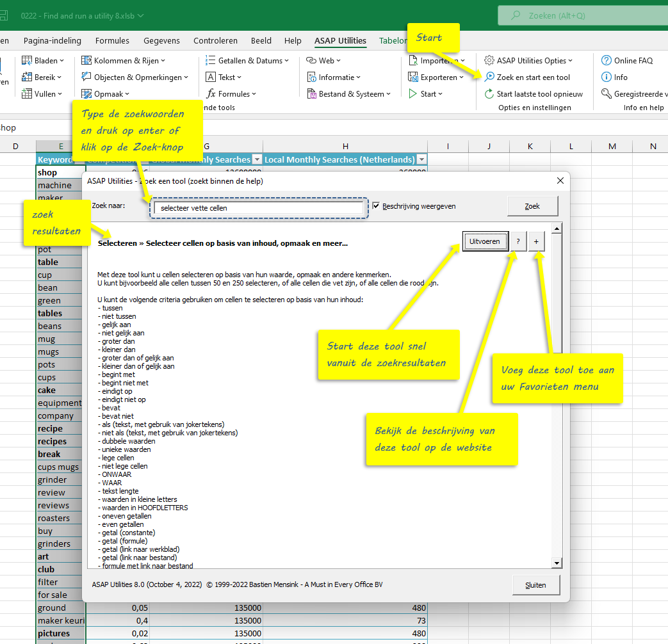Select the cell containing 'for sale'
668x644 pixels.
(x=59, y=595)
